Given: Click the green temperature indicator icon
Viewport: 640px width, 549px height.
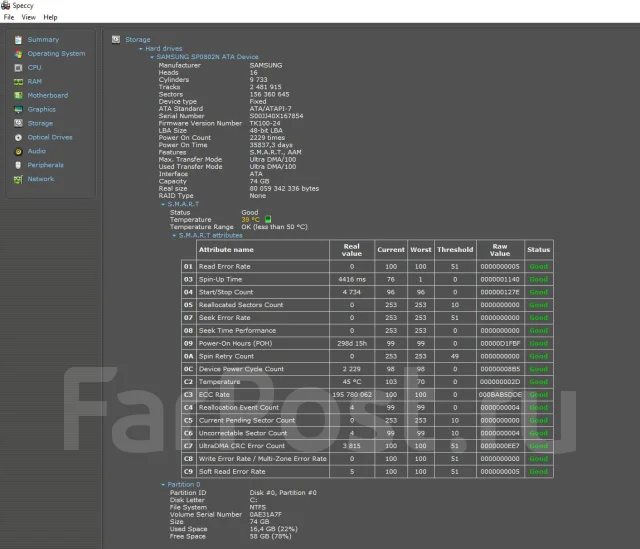Looking at the screenshot, I should coord(268,219).
